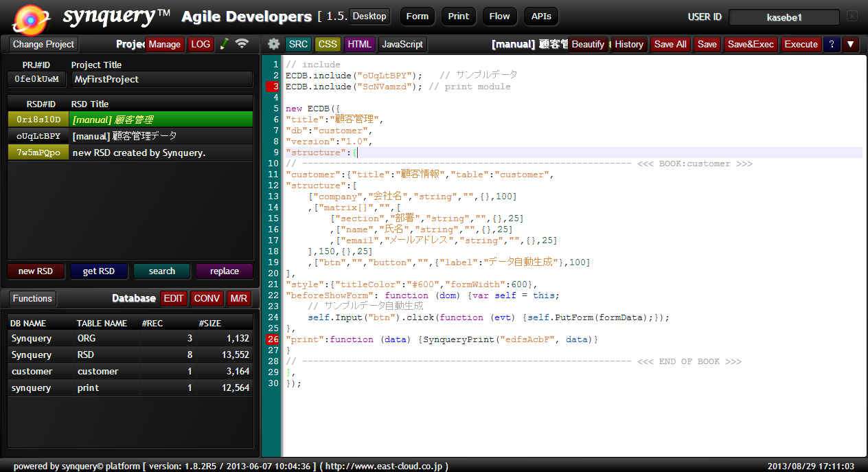
Task: Click the Save button
Action: tap(707, 44)
